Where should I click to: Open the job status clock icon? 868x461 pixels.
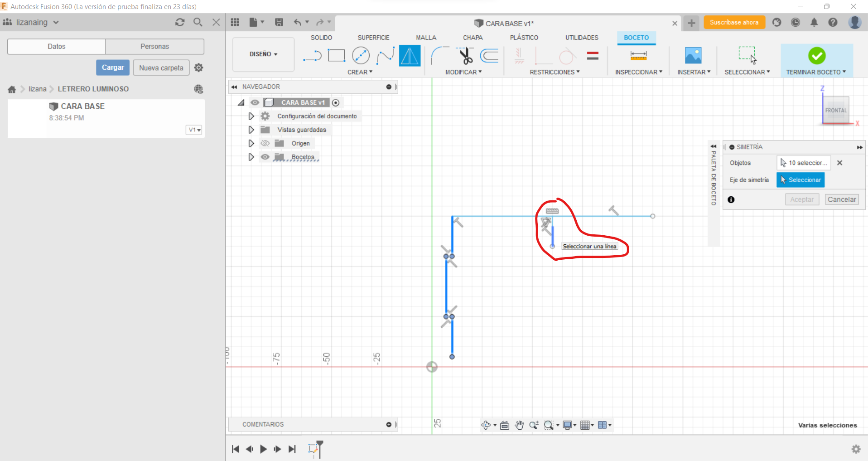pyautogui.click(x=796, y=22)
